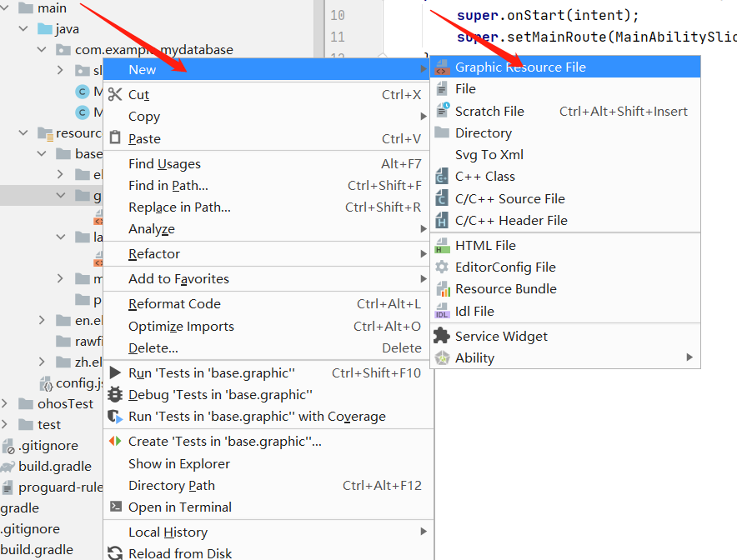The image size is (737, 560).
Task: Click the C/C++ Header File icon
Action: tap(442, 220)
